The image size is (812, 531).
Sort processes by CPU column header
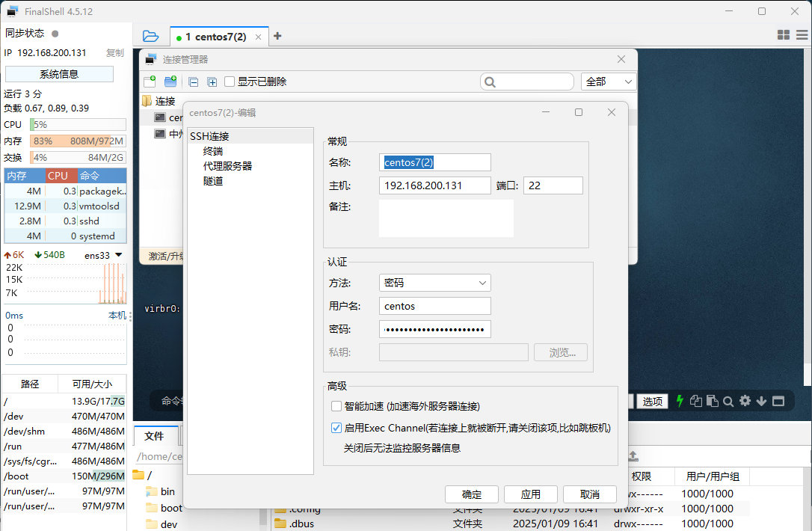click(x=61, y=176)
